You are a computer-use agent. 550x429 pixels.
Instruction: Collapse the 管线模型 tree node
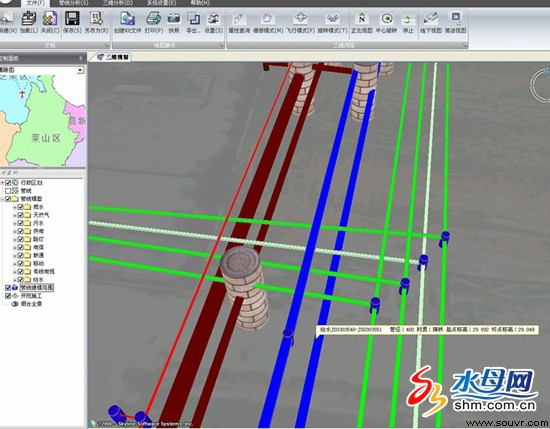pos(2,199)
